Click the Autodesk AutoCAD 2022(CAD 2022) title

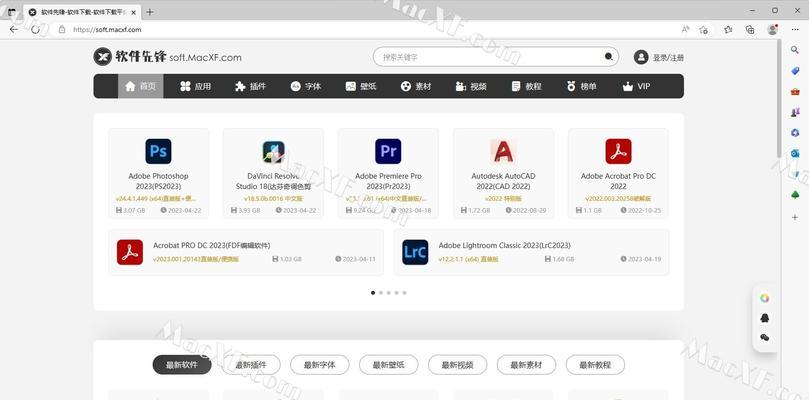(503, 181)
